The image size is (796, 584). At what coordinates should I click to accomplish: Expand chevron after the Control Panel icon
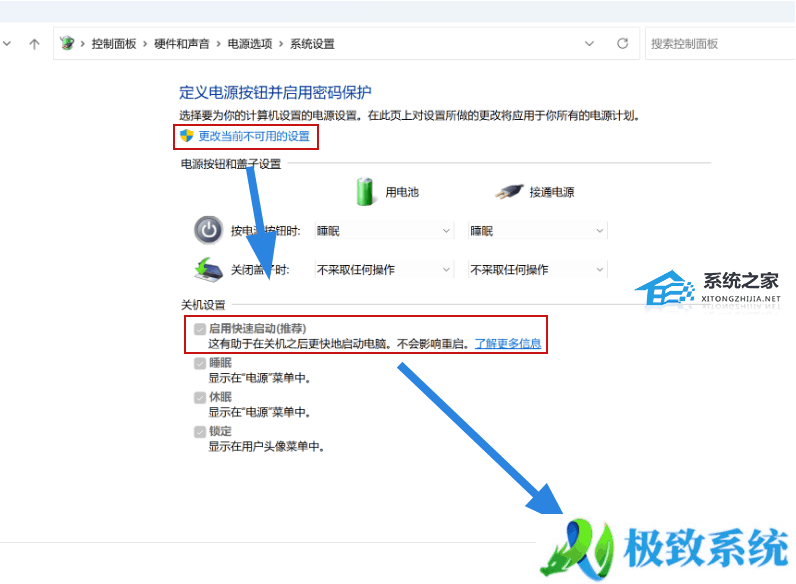82,44
